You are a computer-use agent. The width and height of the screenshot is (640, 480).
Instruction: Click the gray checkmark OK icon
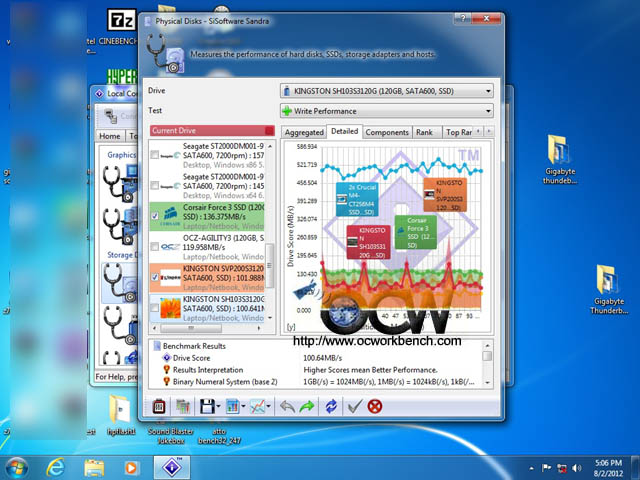(355, 407)
